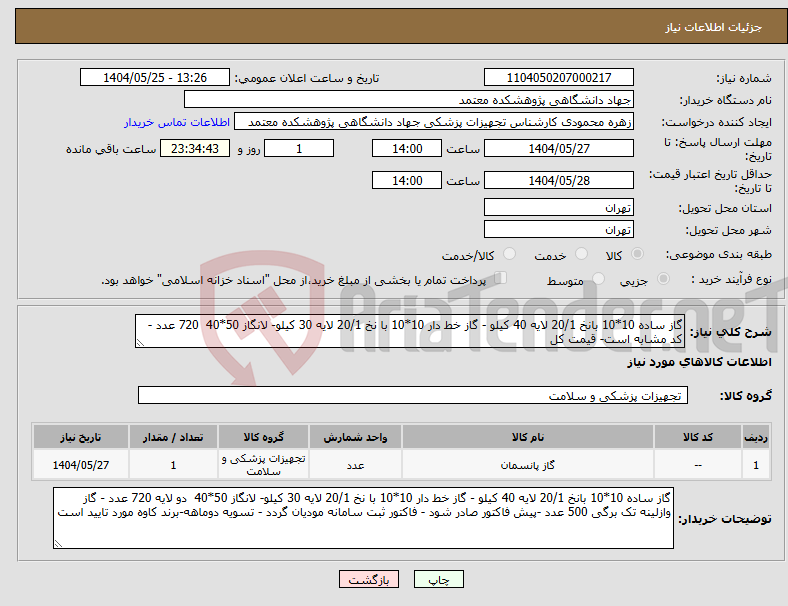
Task: Click the price validity time 14:00 field
Action: (x=407, y=180)
